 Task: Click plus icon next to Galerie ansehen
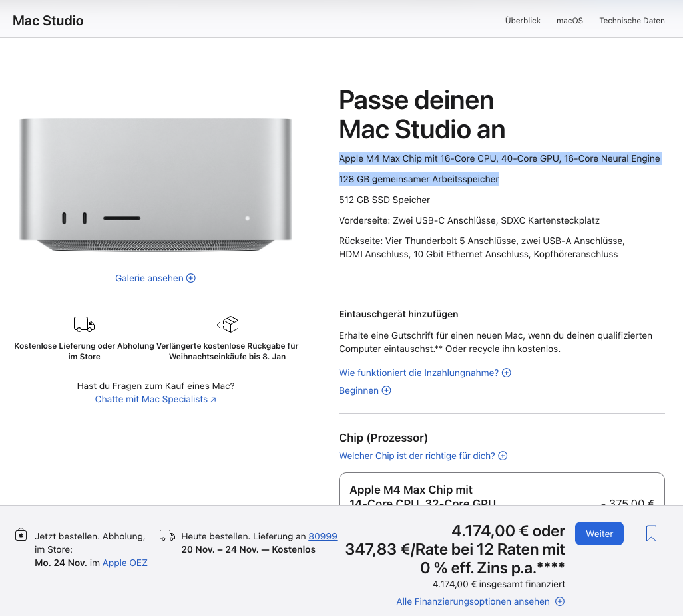click(x=191, y=278)
